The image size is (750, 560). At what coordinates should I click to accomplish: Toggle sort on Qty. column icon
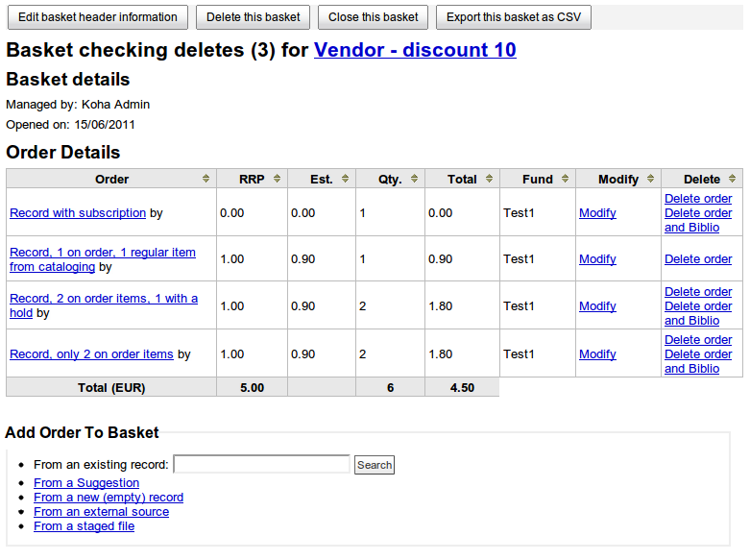[x=414, y=179]
